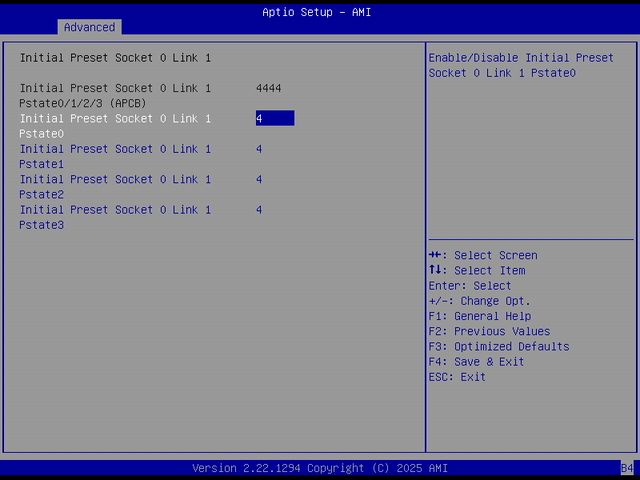Click the Initial Preset Socket 0 Link 1 Pstate2 label

[115, 187]
